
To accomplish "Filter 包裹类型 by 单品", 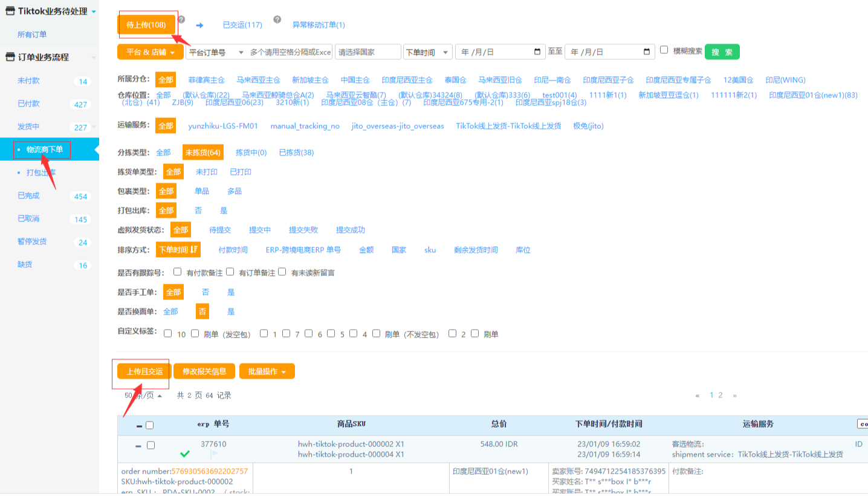I will tap(202, 191).
